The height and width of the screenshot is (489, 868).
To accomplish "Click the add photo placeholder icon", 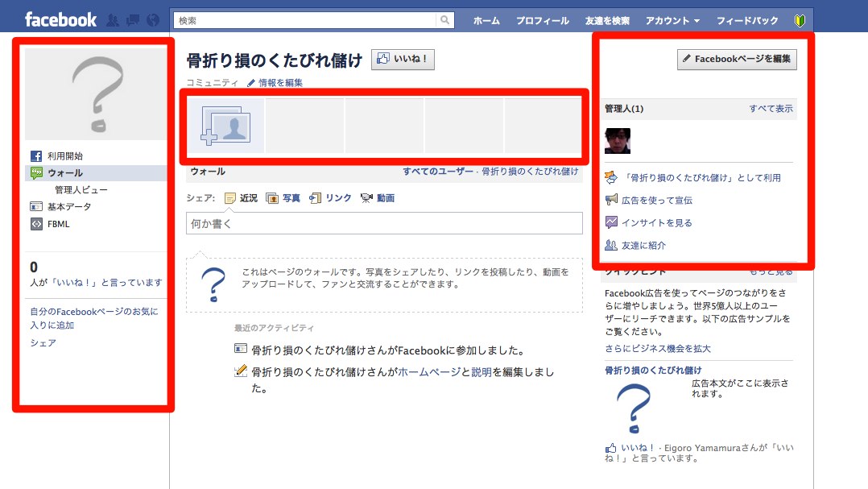I will pyautogui.click(x=225, y=126).
